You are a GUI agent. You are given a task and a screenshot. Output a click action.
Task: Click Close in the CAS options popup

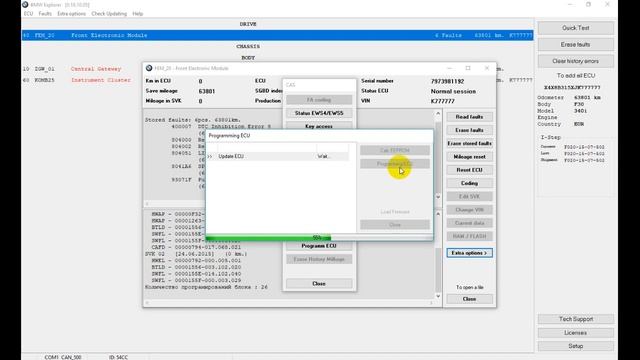point(319,283)
